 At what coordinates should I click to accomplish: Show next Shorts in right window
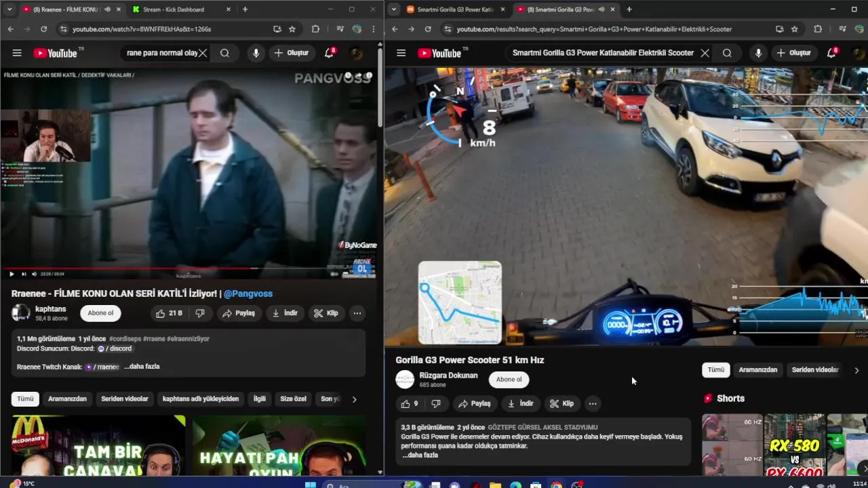tap(862, 469)
